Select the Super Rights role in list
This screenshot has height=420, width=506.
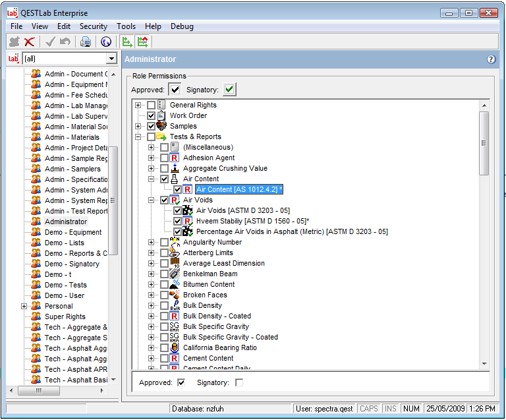(65, 316)
